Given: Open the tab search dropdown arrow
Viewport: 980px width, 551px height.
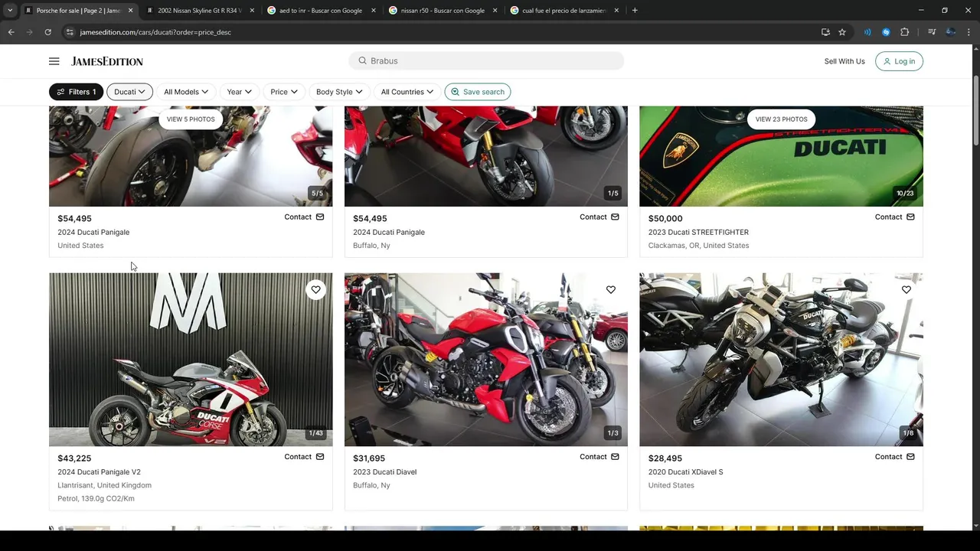Looking at the screenshot, I should [9, 11].
